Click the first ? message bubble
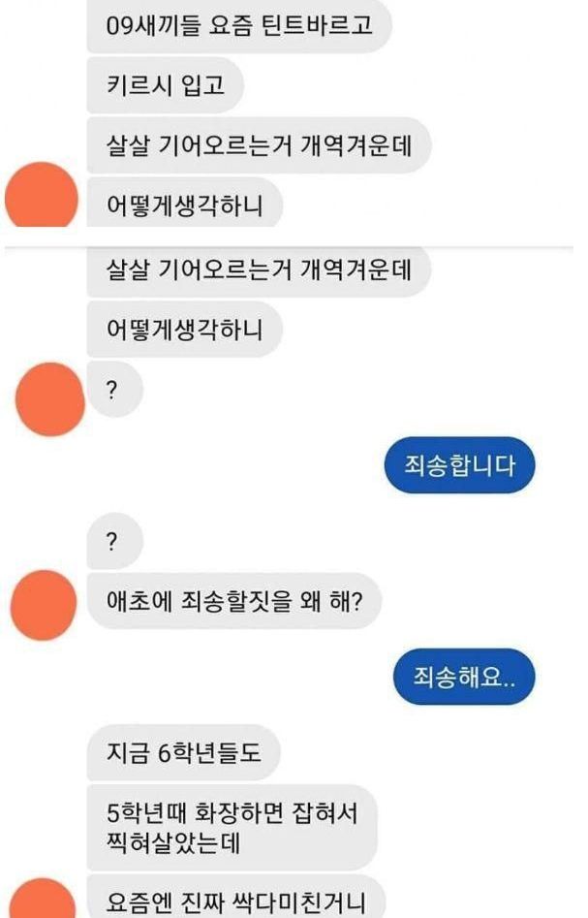Screen dimensions: 588x918 click(x=114, y=390)
